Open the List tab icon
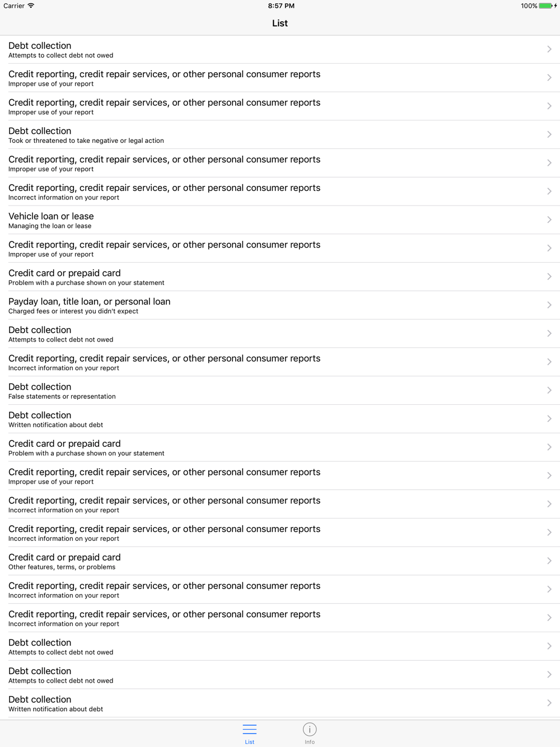The height and width of the screenshot is (747, 560). click(250, 729)
